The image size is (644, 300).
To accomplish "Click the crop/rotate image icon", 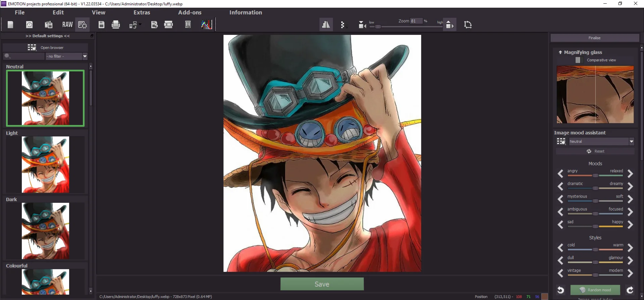I will coord(468,24).
